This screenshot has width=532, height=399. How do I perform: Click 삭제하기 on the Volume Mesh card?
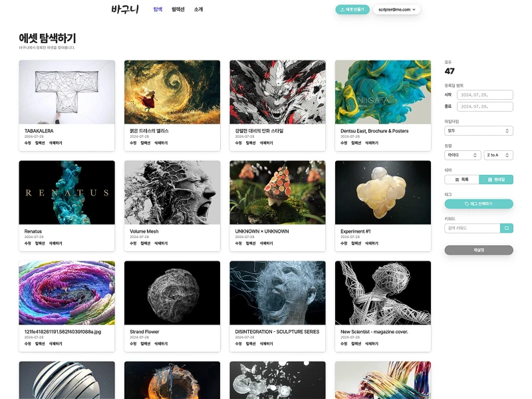161,243
